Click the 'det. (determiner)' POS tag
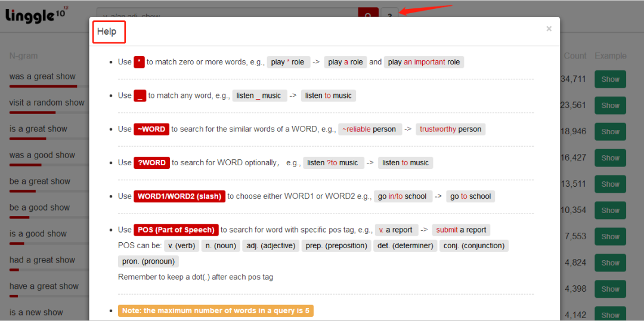This screenshot has height=321, width=644. (x=405, y=246)
